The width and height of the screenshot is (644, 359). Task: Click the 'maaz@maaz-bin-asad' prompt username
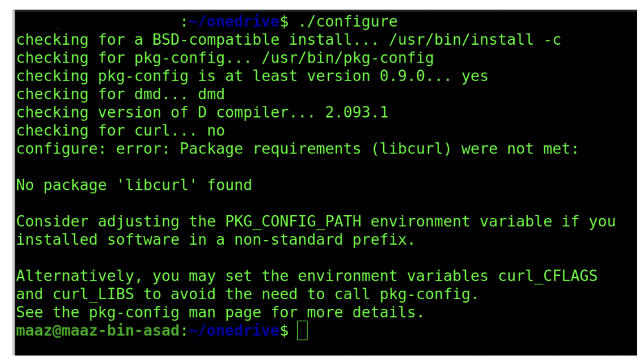tap(98, 331)
